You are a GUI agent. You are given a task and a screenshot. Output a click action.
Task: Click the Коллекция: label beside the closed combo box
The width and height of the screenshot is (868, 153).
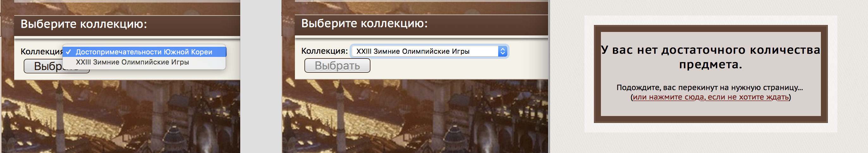tap(325, 51)
